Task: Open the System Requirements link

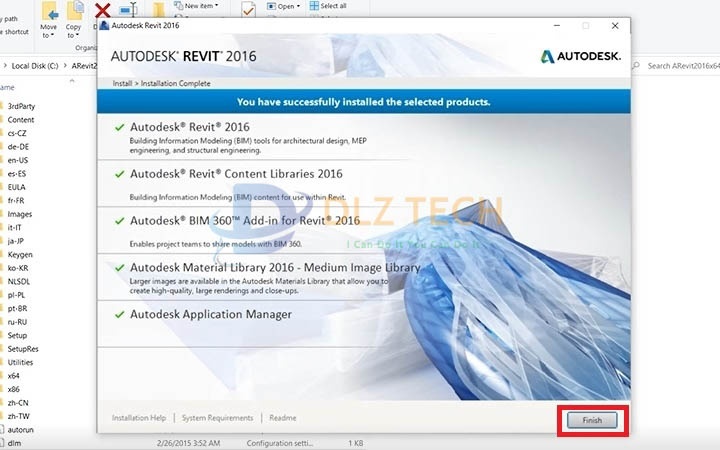Action: coord(217,418)
